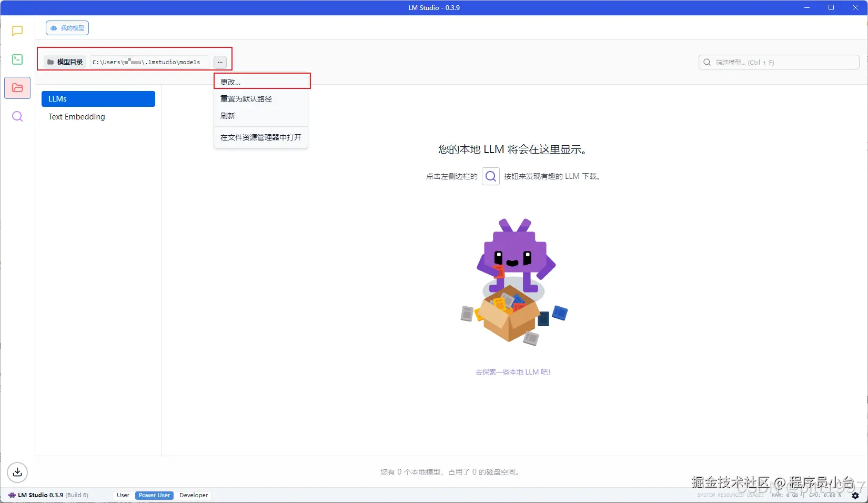This screenshot has width=868, height=503.
Task: Click the Downloads icon at bottom left
Action: click(17, 472)
